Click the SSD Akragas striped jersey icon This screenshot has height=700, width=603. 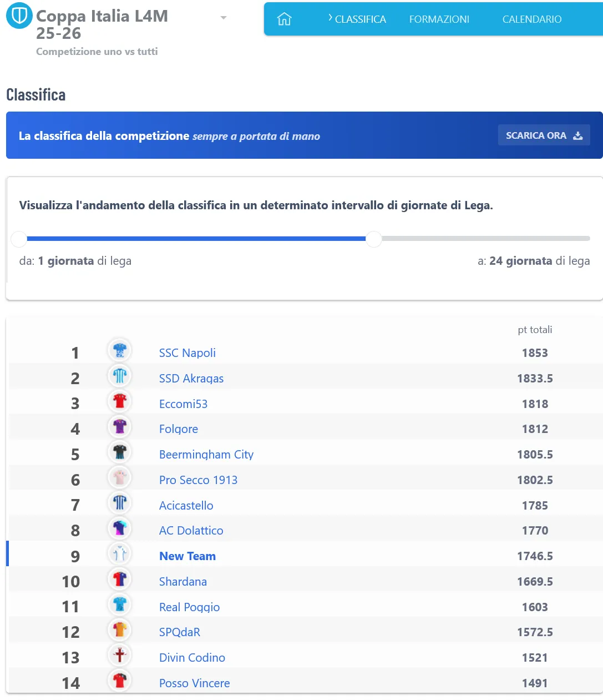120,376
